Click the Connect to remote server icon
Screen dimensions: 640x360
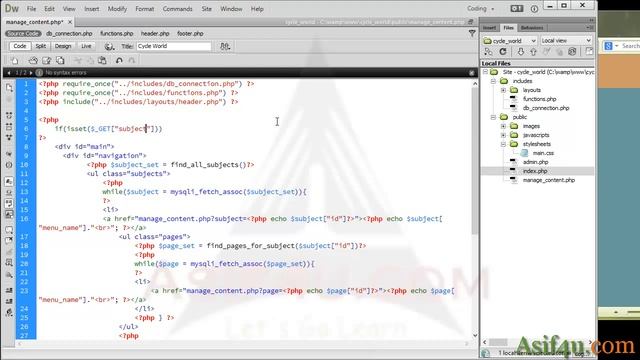(x=488, y=51)
